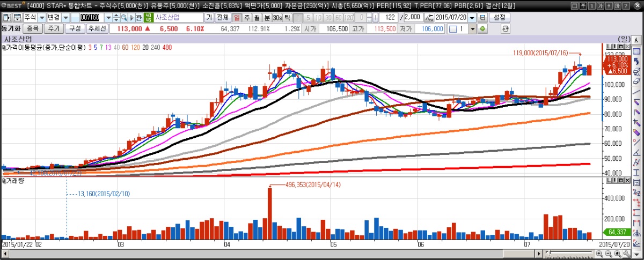
Task: Select the text 'A' tool in right toolbar
Action: 636,40
